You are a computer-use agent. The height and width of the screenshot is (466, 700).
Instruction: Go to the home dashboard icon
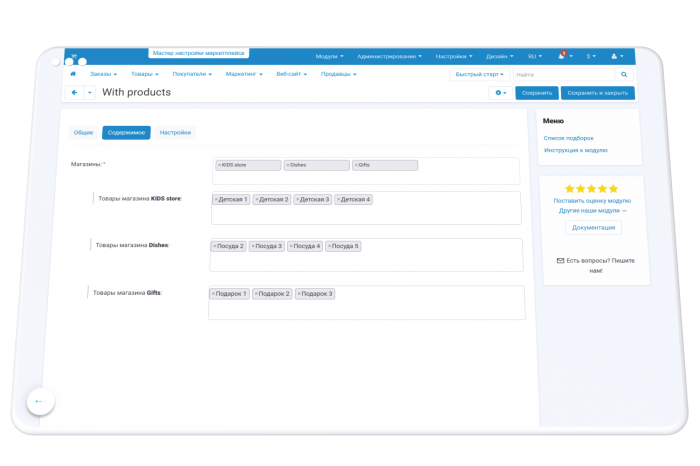pos(73,74)
